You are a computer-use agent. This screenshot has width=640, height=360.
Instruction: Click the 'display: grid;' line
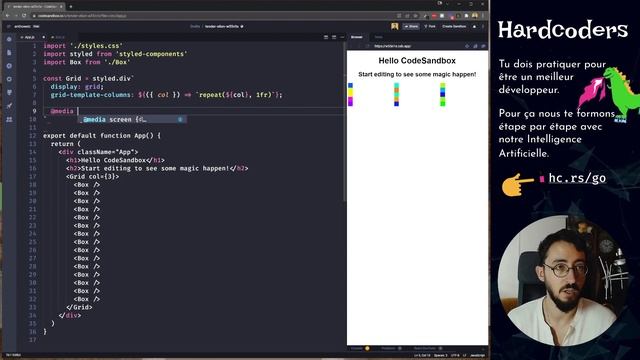(77, 87)
